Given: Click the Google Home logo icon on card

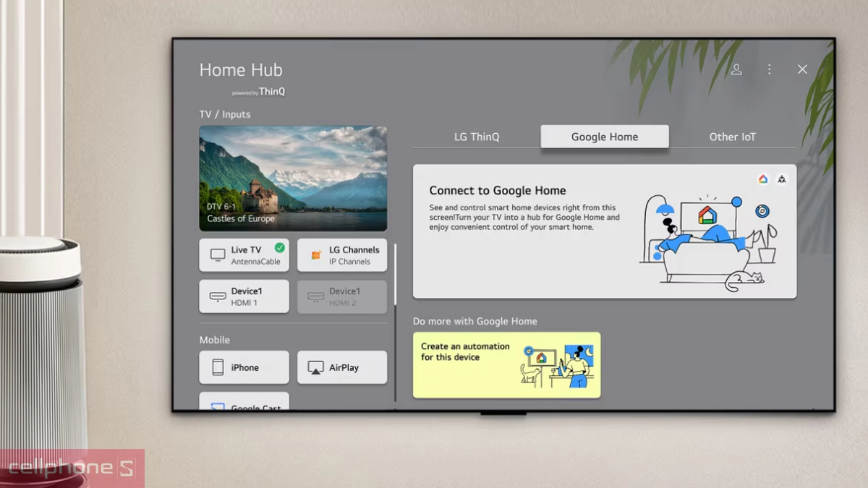Looking at the screenshot, I should click(763, 179).
